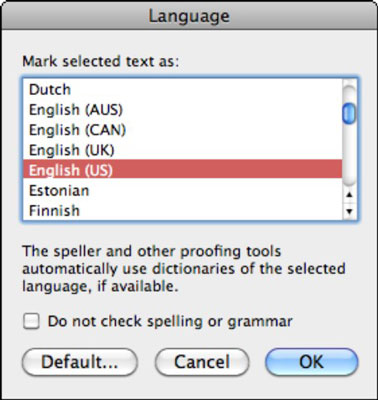378x400 pixels.
Task: Open the Default... settings button
Action: point(80,362)
